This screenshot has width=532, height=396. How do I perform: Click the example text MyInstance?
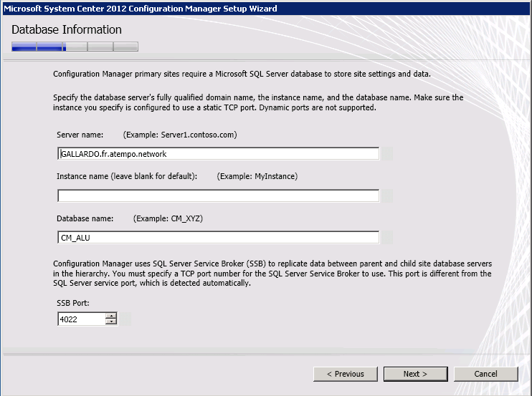click(257, 176)
